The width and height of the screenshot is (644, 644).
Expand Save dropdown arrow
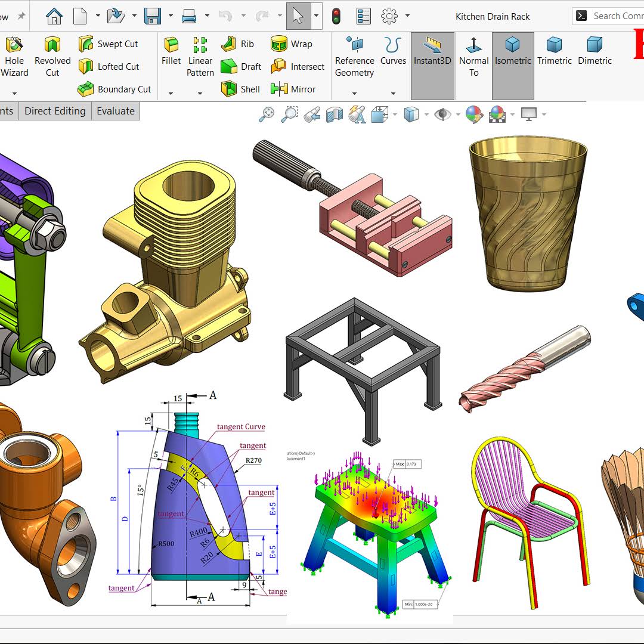[171, 16]
